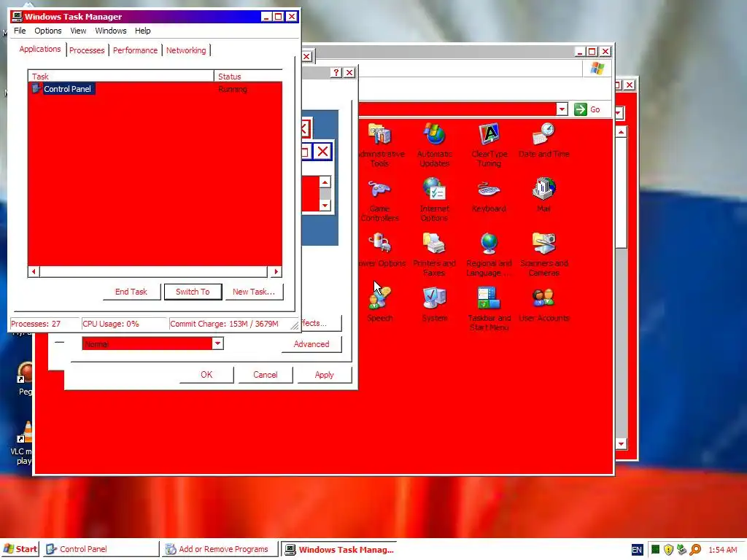Open User Accounts icon
Screen dimensions: 747x560
[543, 305]
